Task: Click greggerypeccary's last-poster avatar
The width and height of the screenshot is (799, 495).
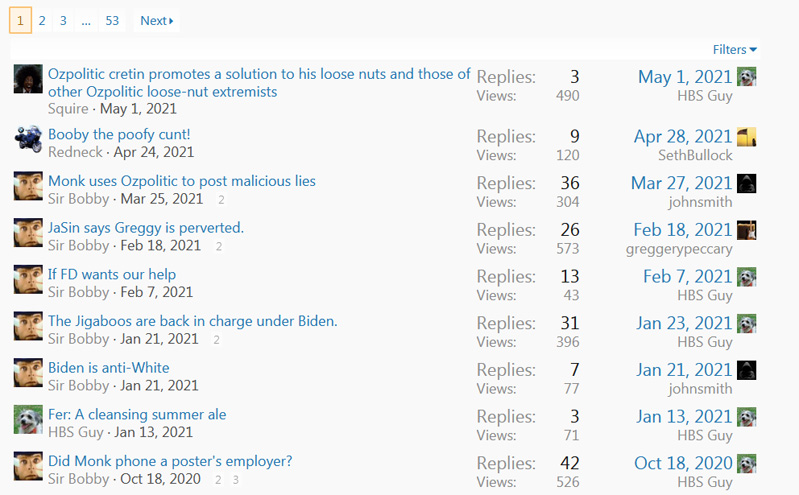Action: coord(747,230)
